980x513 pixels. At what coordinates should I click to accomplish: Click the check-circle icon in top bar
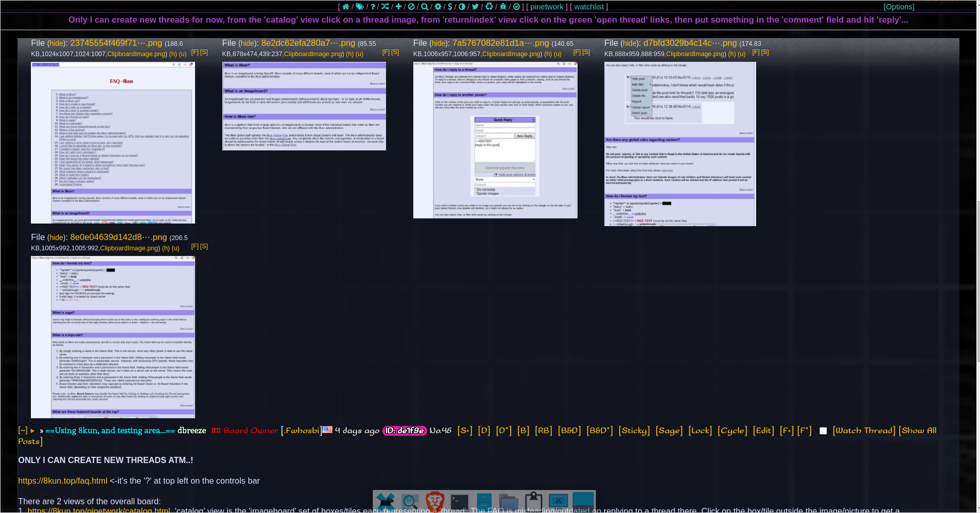pyautogui.click(x=516, y=7)
